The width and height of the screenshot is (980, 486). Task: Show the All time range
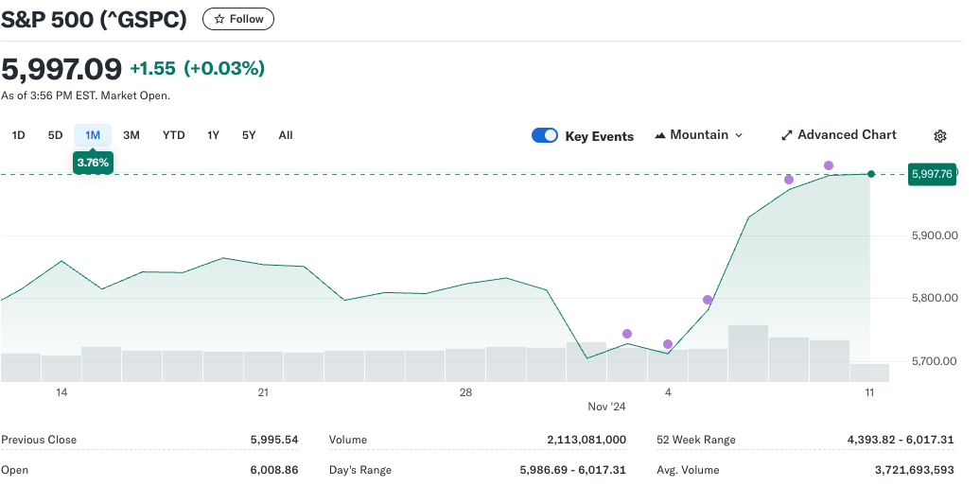click(286, 135)
